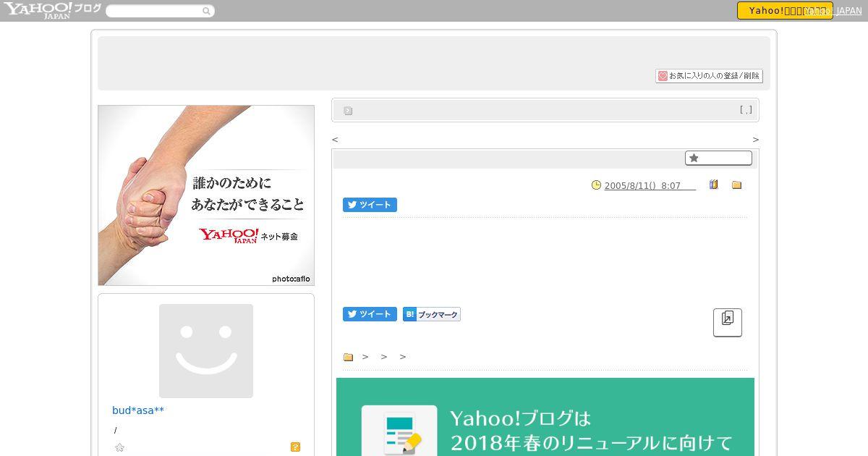Click the star icon under the profile name
868x456 pixels.
pos(120,447)
